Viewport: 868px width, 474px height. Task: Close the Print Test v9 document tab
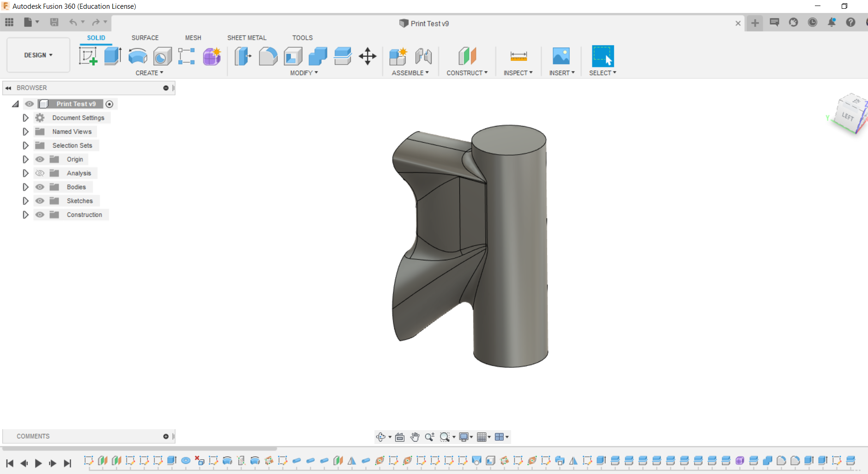738,24
